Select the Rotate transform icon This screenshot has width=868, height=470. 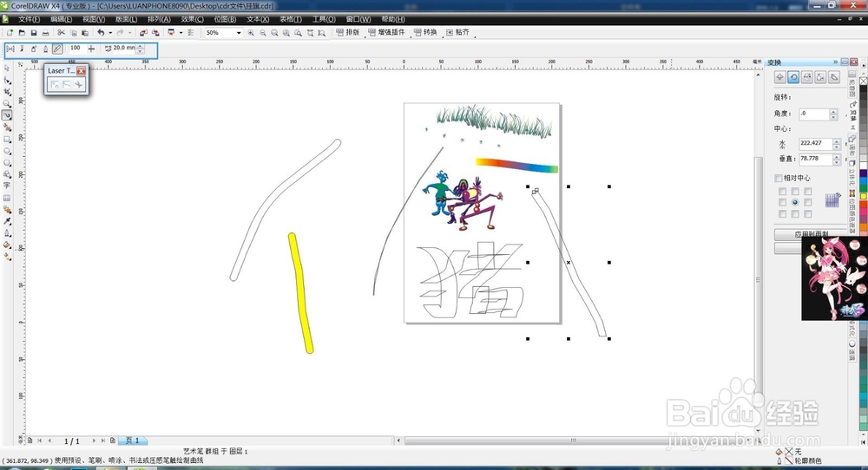[793, 77]
